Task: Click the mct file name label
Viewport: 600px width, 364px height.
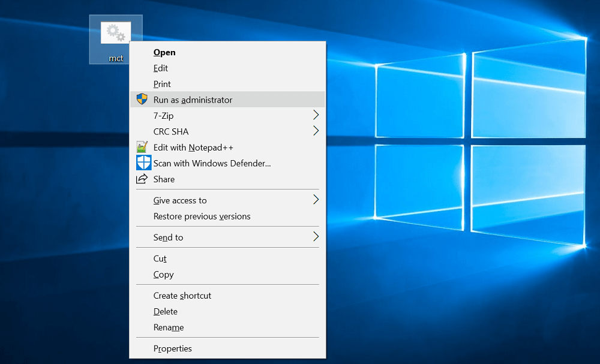Action: click(116, 58)
